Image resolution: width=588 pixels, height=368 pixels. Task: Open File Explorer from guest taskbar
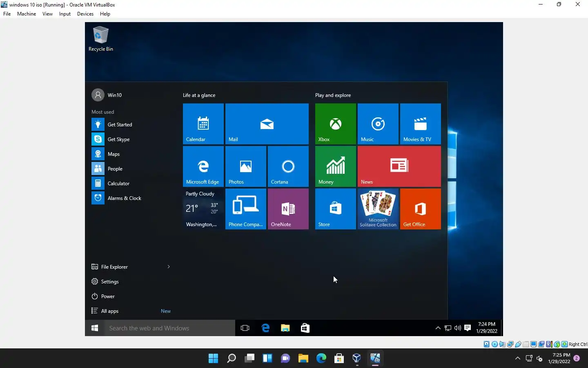click(x=285, y=328)
